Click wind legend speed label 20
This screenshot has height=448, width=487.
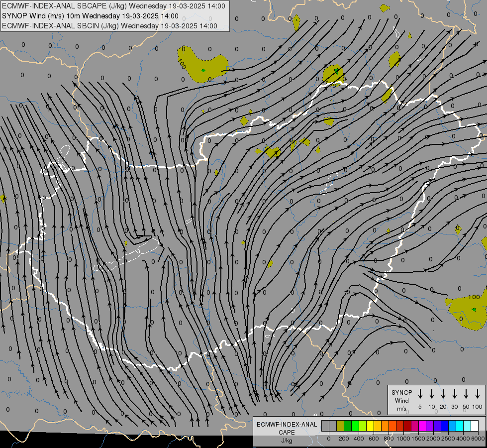[443, 407]
